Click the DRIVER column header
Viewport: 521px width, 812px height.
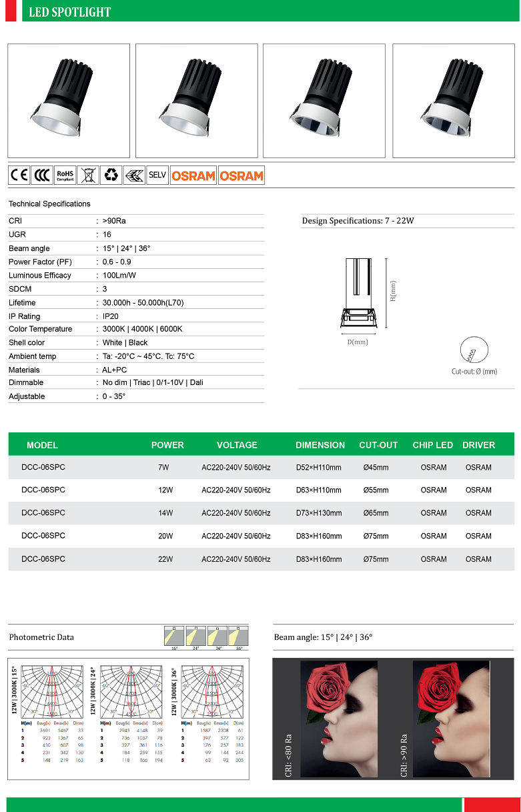[479, 445]
